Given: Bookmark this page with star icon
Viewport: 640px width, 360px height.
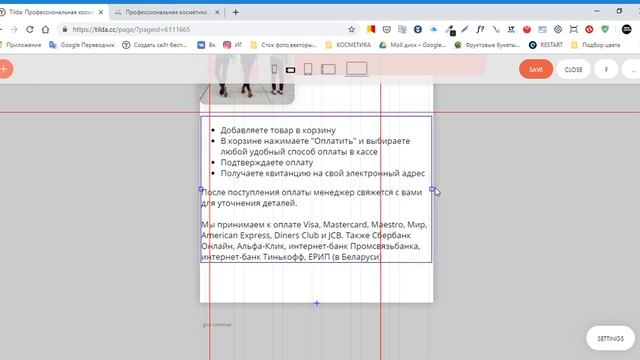Looking at the screenshot, I should [351, 29].
